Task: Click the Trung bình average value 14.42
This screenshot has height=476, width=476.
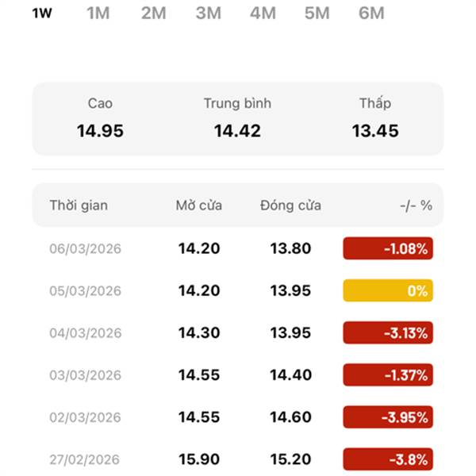Action: (x=237, y=131)
